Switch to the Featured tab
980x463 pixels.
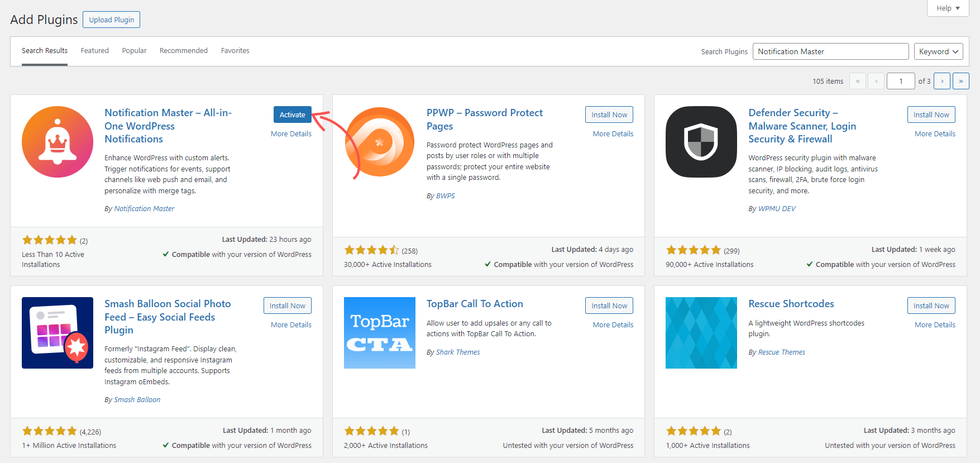[x=95, y=50]
